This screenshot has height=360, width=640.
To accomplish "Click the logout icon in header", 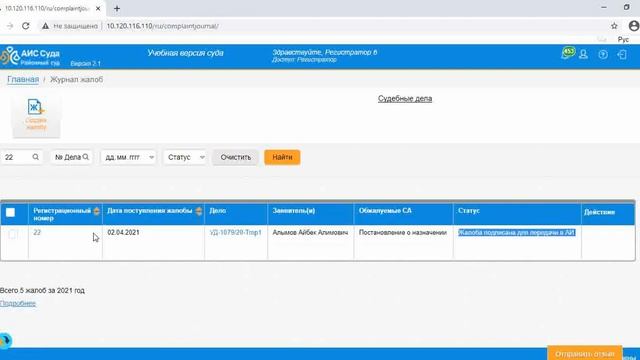I will pos(622,54).
